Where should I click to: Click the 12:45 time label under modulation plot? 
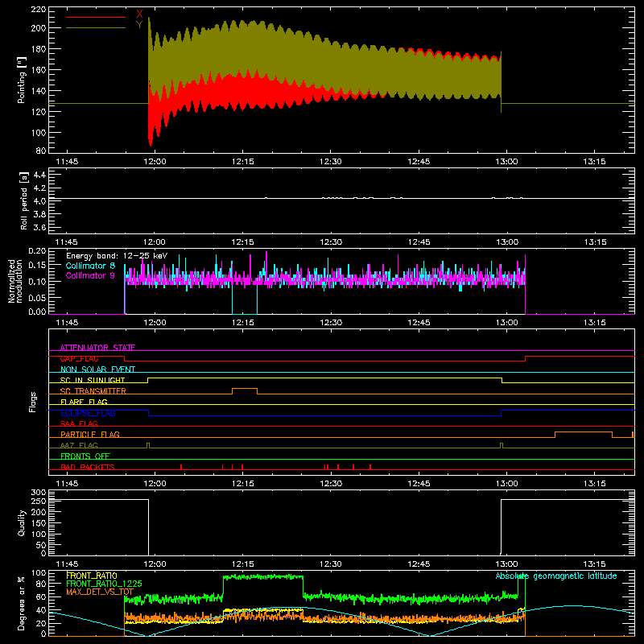point(419,323)
